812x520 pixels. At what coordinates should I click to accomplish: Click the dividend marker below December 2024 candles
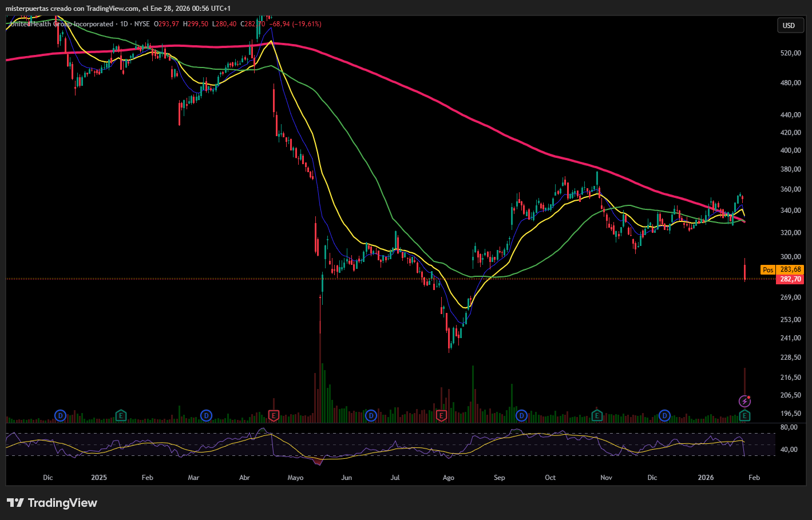click(60, 416)
